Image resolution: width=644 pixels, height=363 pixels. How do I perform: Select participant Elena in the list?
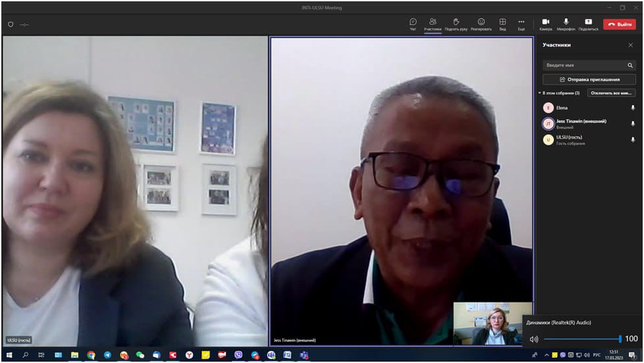tap(589, 108)
